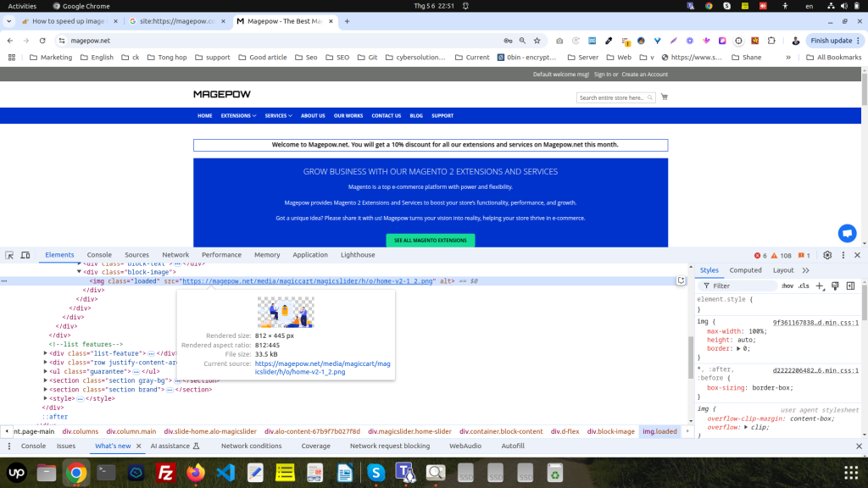Open the DevTools customize menu (three dots)
The image size is (868, 488).
pyautogui.click(x=843, y=255)
